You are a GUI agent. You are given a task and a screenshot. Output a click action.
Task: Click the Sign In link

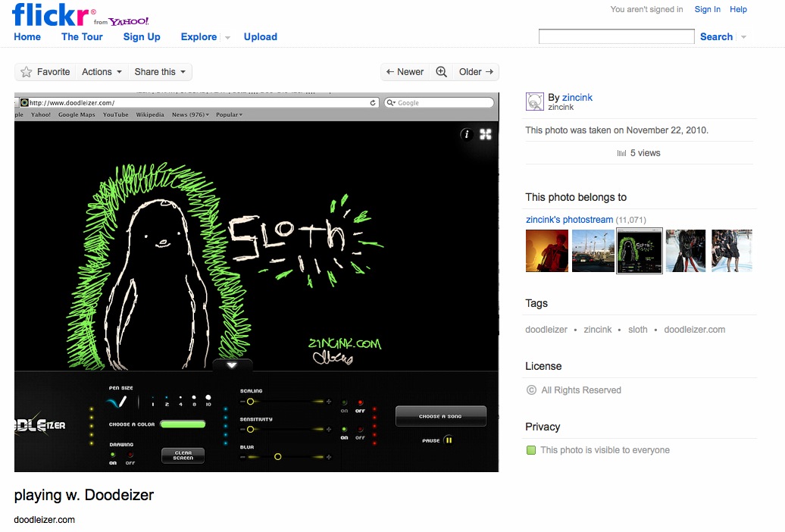click(x=707, y=9)
